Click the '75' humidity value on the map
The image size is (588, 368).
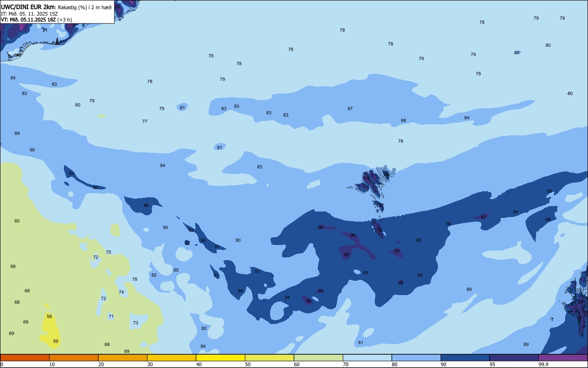pos(108,252)
